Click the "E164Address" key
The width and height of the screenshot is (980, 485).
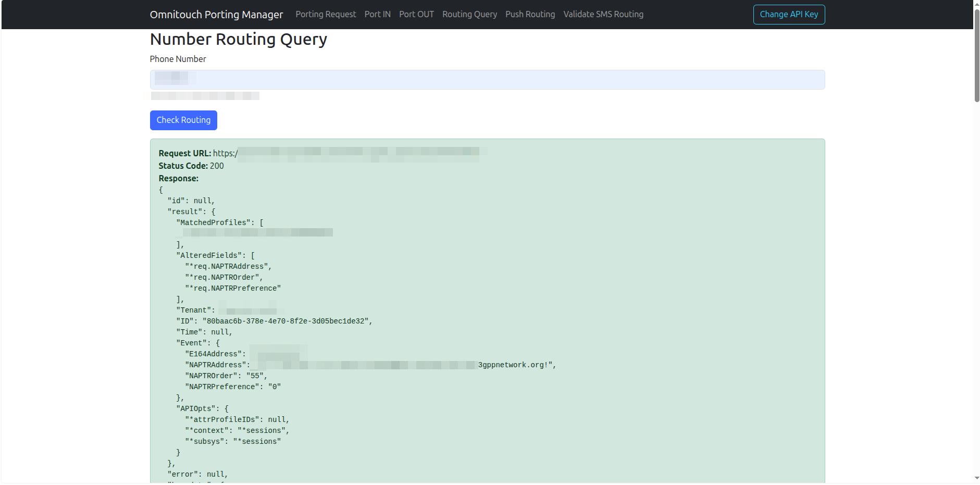point(215,354)
